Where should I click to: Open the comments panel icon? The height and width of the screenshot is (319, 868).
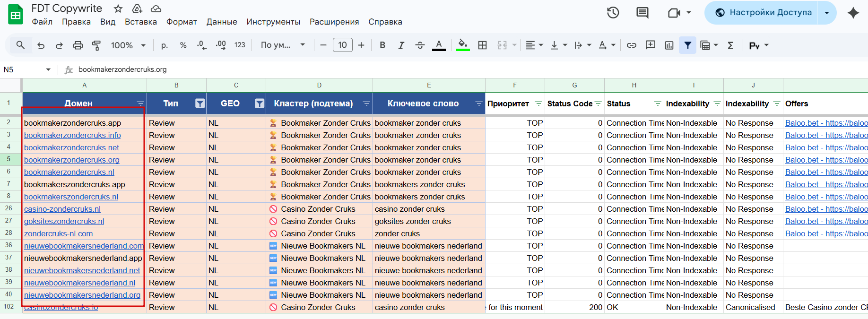642,13
